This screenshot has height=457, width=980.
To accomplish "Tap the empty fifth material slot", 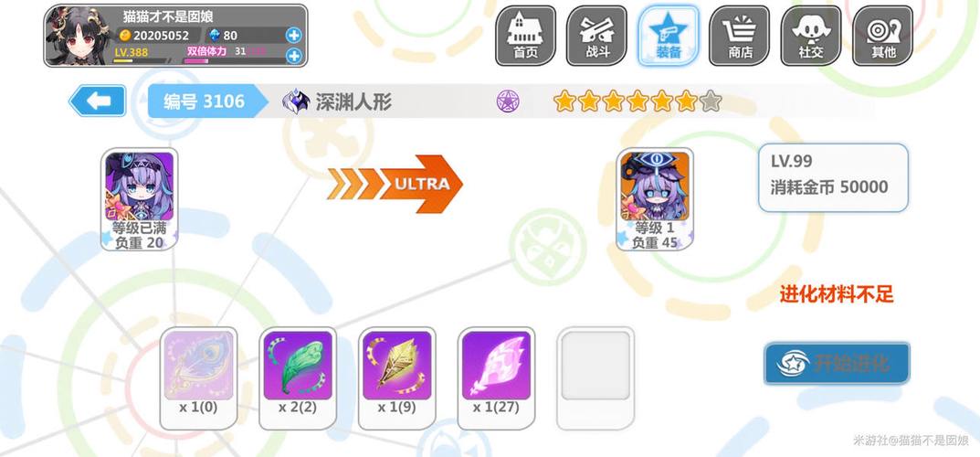I will (595, 378).
